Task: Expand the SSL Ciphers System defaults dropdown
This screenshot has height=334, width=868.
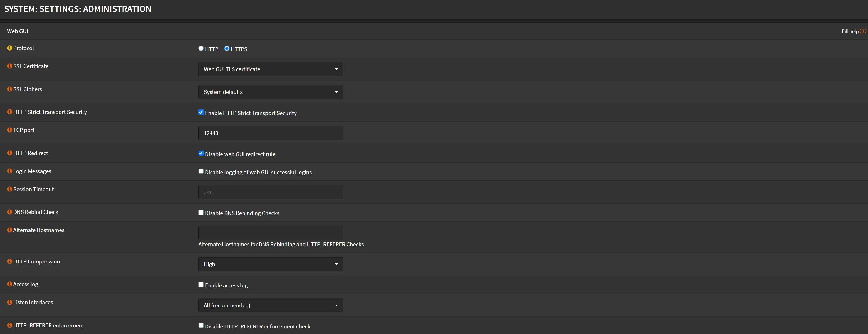Action: pos(271,92)
